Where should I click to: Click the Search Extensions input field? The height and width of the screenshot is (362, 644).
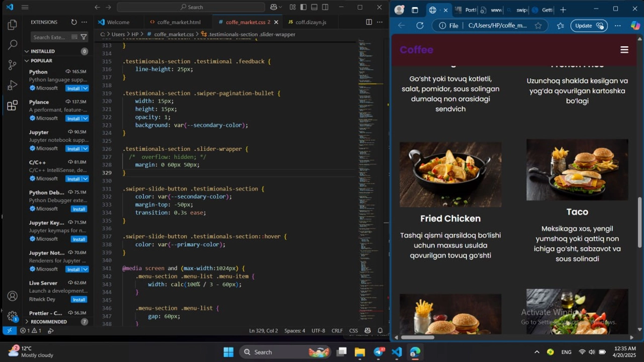pos(50,37)
